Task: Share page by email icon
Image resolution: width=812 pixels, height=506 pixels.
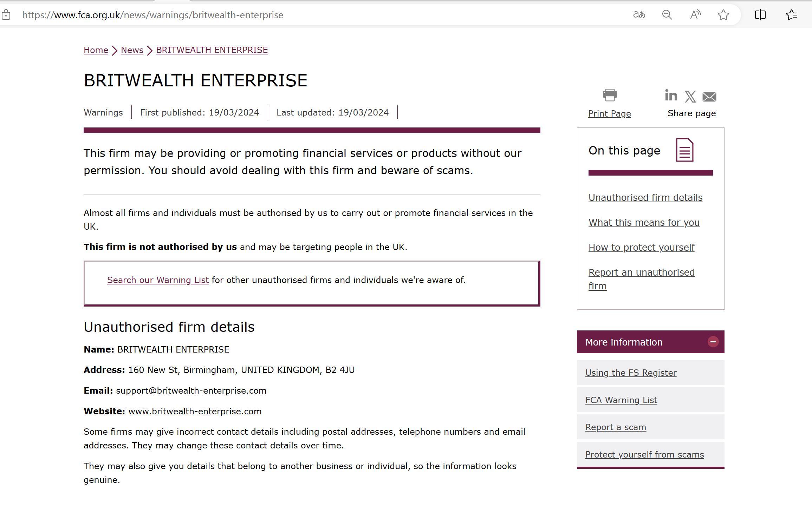Action: pos(709,97)
